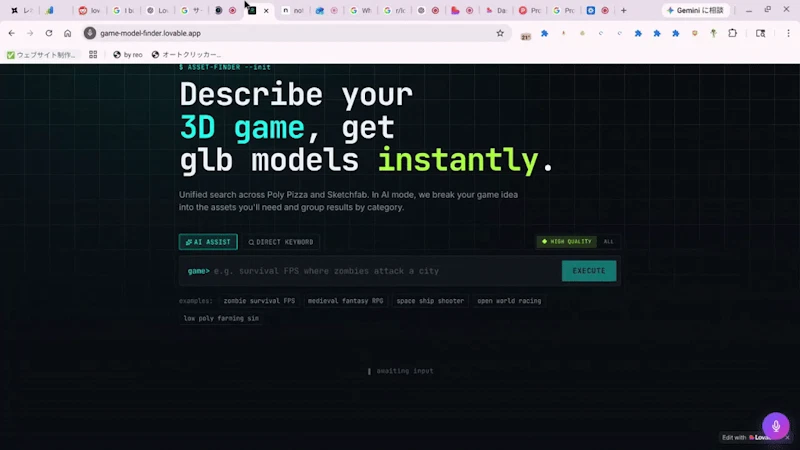Viewport: 800px width, 450px height.
Task: Click the 'game>' prompt label
Action: pos(198,271)
